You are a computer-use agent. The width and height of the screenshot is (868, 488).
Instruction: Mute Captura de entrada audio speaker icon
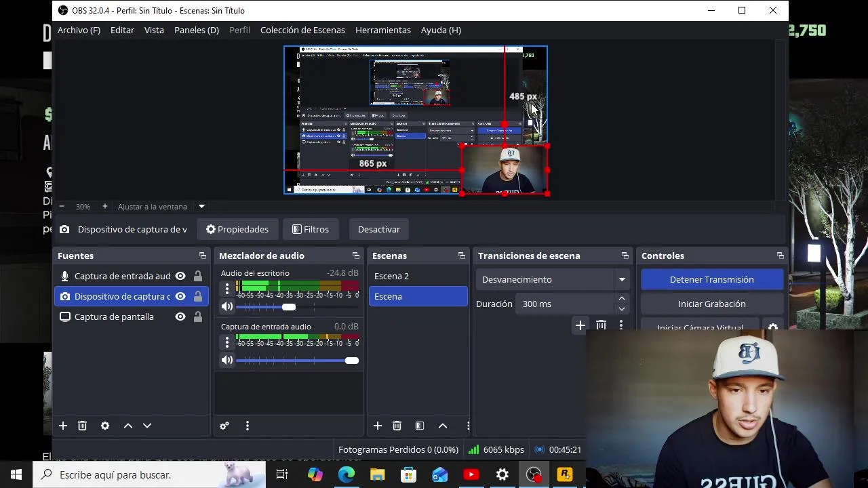(227, 360)
